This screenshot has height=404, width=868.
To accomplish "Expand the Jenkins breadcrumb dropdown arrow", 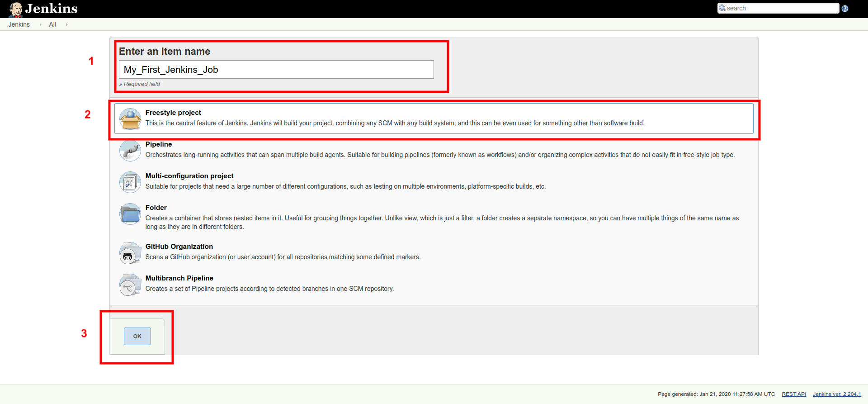I will pos(40,25).
